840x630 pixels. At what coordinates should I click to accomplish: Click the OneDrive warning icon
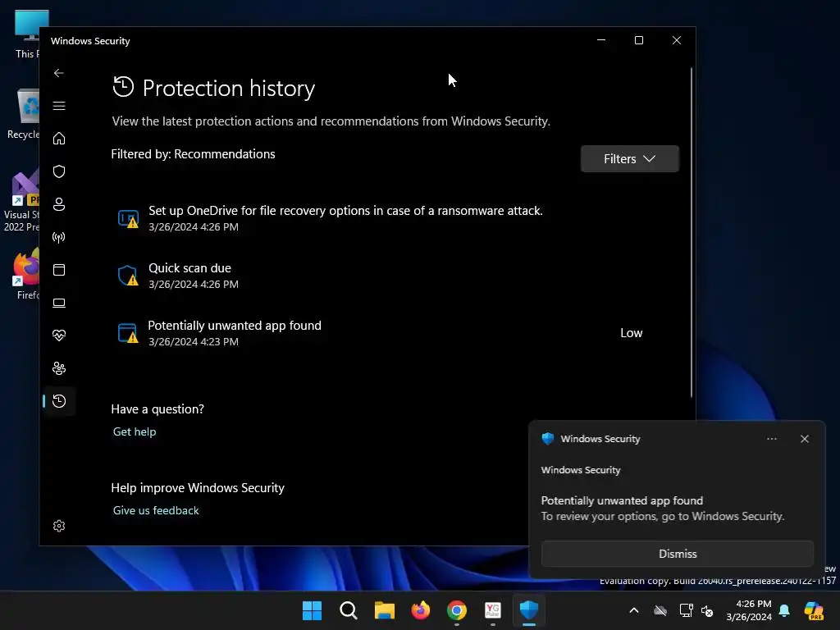tap(128, 219)
